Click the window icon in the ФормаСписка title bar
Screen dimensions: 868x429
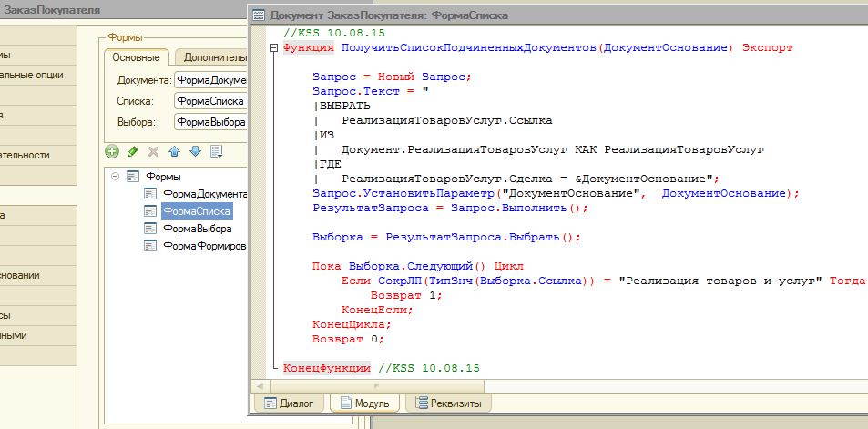259,15
